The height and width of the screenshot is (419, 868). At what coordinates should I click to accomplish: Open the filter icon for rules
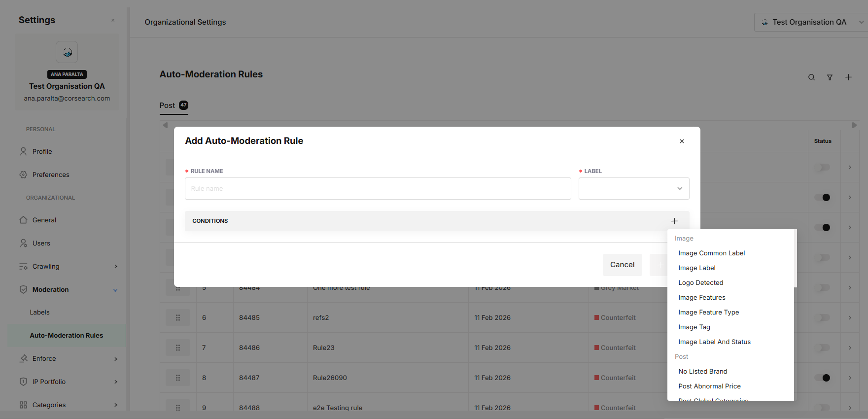click(x=830, y=77)
